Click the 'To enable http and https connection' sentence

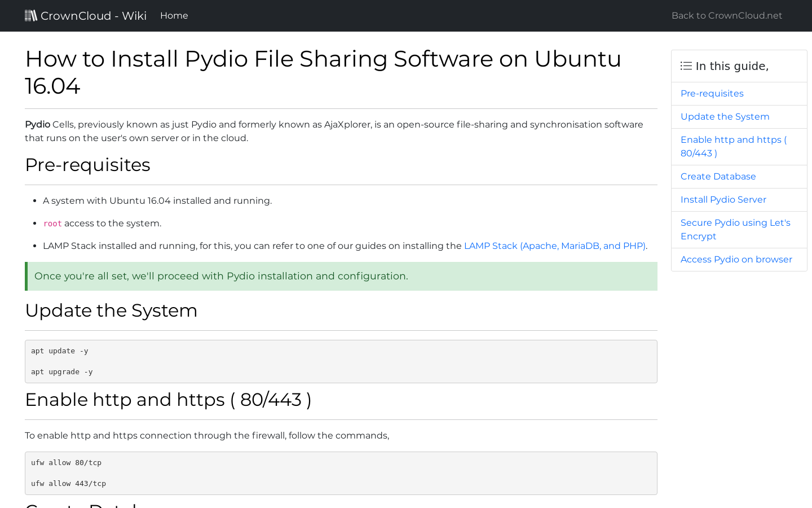click(207, 436)
